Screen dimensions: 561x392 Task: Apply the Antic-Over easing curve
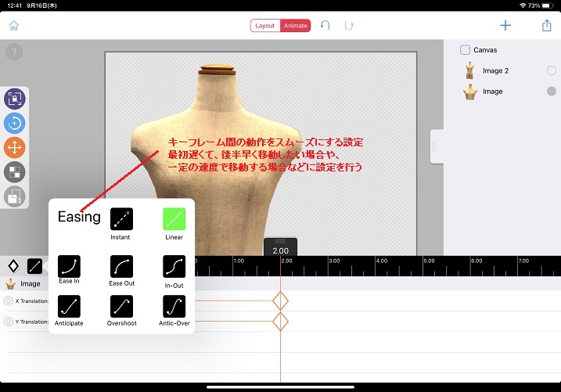point(174,305)
